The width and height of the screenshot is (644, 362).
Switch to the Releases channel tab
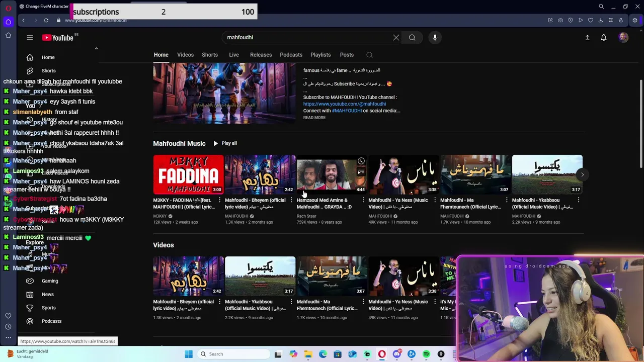pyautogui.click(x=261, y=55)
